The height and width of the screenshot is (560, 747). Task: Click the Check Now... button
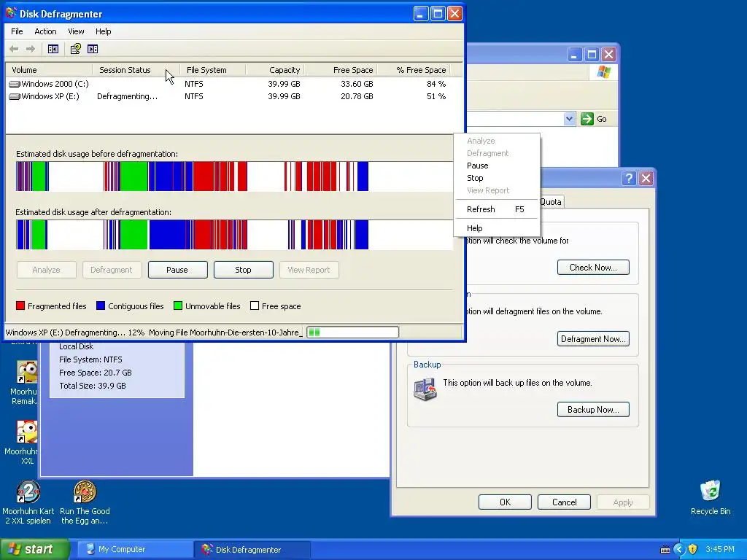[x=593, y=268]
